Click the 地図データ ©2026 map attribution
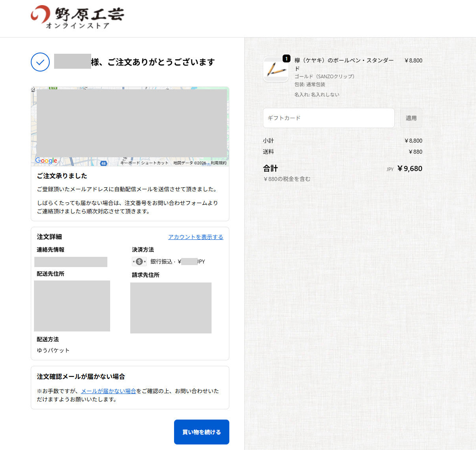Viewport: 476px width, 450px height. tap(189, 163)
